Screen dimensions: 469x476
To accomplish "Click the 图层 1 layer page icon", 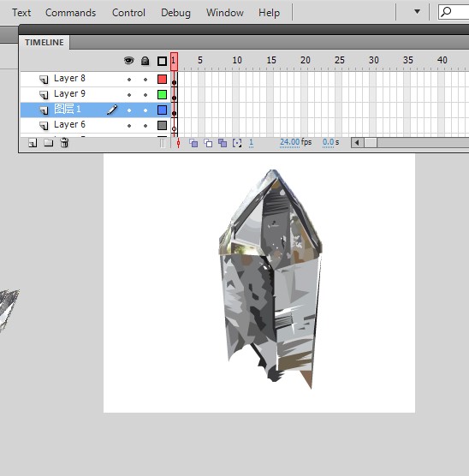I will tap(44, 110).
